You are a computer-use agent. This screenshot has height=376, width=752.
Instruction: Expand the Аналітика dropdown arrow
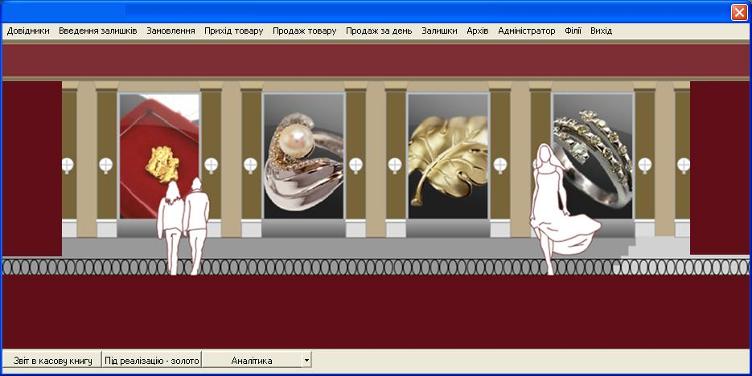(307, 360)
